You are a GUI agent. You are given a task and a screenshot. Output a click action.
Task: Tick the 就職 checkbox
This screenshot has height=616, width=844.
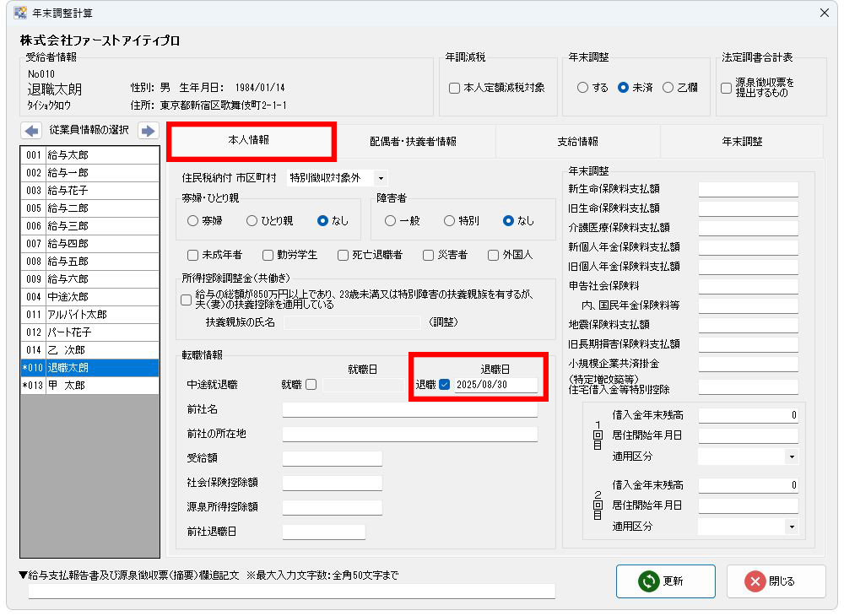click(311, 386)
